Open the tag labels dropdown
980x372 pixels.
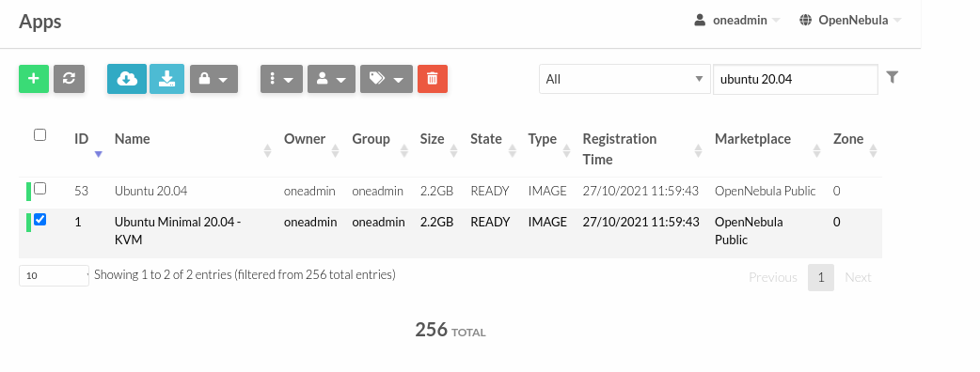click(387, 79)
